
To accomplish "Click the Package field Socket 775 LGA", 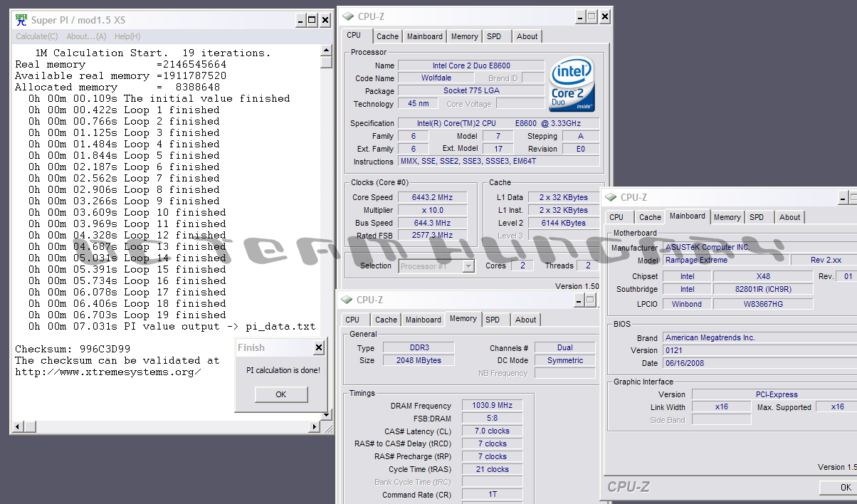I will tap(471, 91).
